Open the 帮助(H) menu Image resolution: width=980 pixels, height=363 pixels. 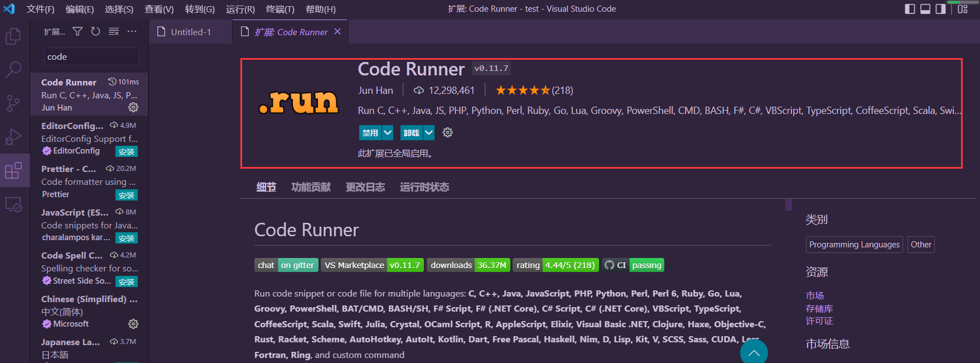[x=321, y=9]
